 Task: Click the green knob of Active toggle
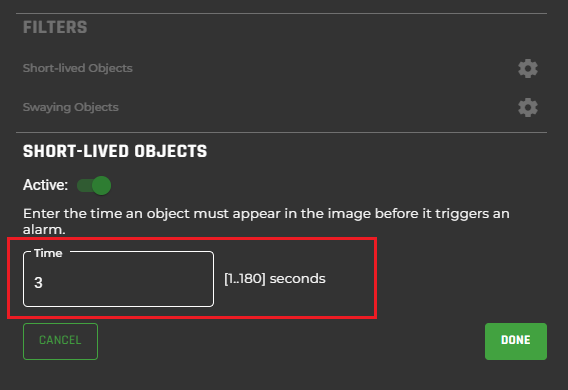pyautogui.click(x=101, y=185)
